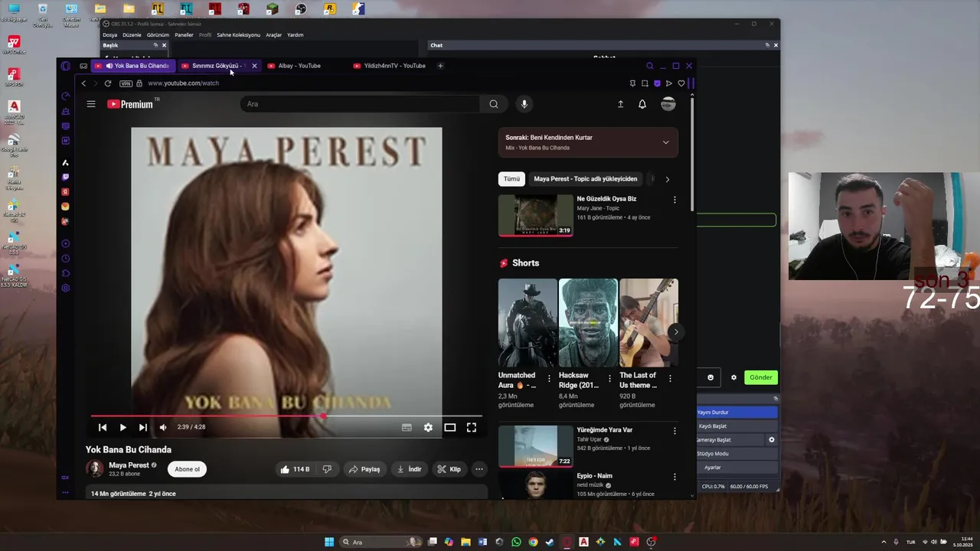Viewport: 980px width, 551px height.
Task: Open the YouTube account avatar menu
Action: [x=668, y=104]
